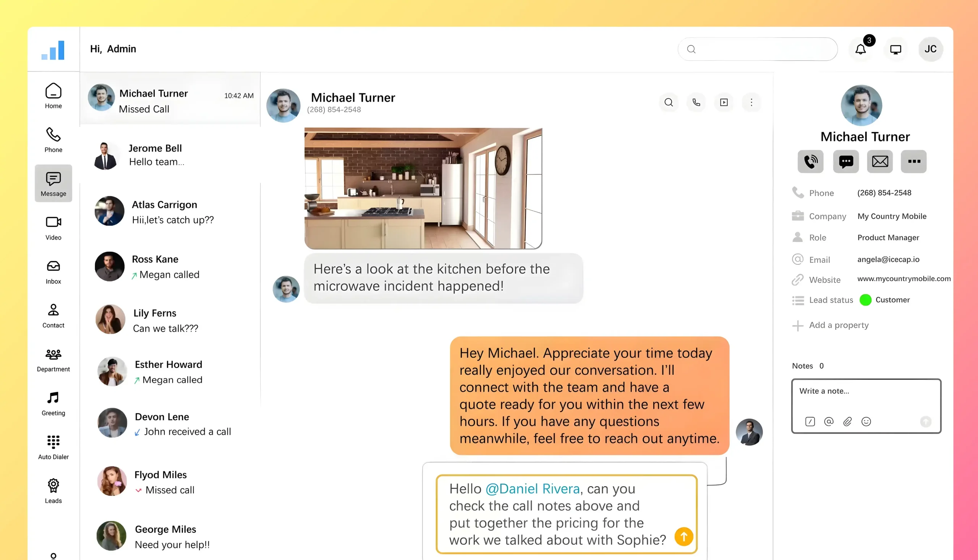Image resolution: width=978 pixels, height=560 pixels.
Task: Attach a file to the note
Action: [847, 422]
